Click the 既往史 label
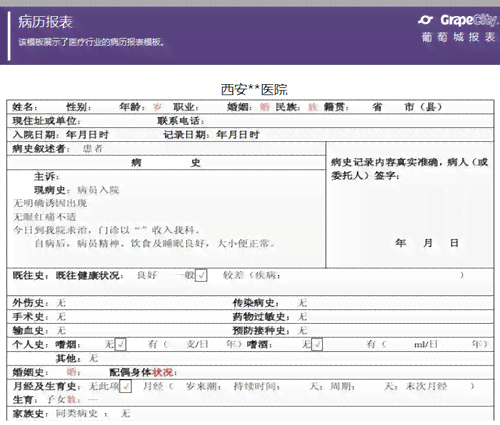This screenshot has height=425, width=500. point(30,275)
